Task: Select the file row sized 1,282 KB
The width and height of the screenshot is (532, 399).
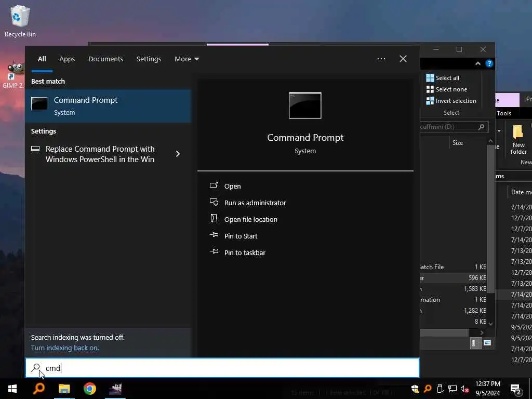Action: (x=453, y=311)
